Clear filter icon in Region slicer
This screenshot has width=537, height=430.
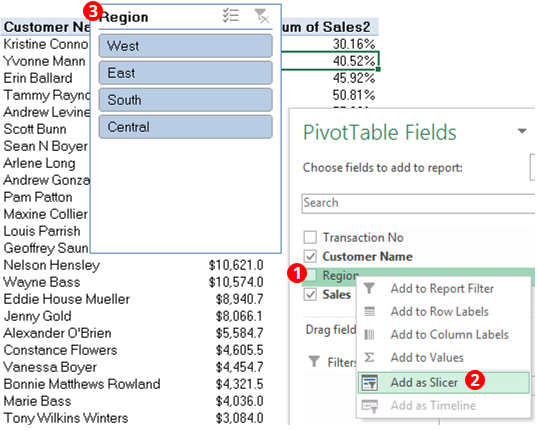point(262,16)
